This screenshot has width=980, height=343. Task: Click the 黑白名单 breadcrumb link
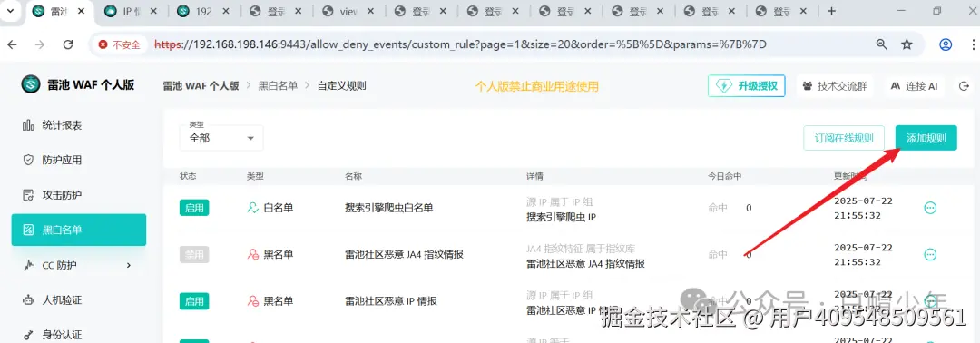pos(278,86)
